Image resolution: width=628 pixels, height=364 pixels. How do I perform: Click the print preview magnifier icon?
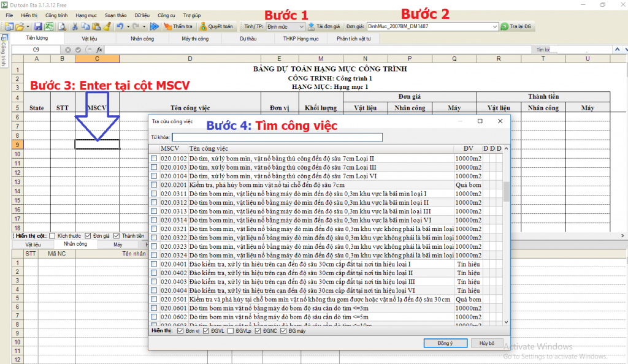[x=62, y=27]
